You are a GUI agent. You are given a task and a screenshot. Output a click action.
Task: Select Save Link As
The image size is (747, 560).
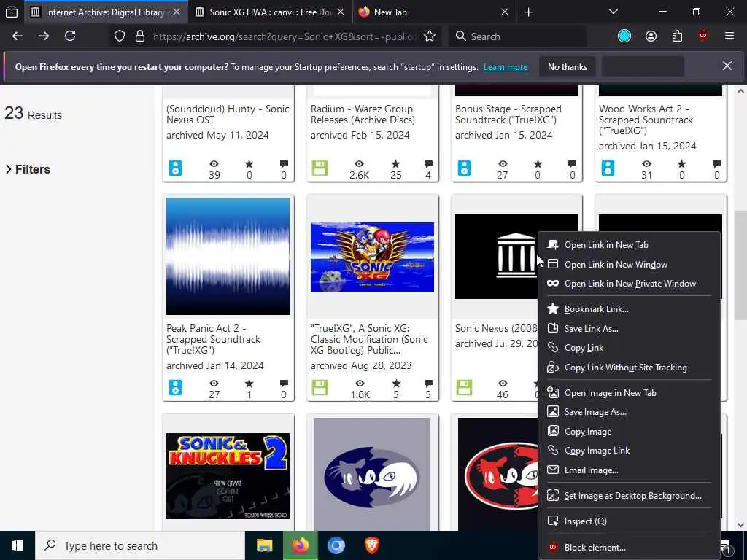coord(629,329)
